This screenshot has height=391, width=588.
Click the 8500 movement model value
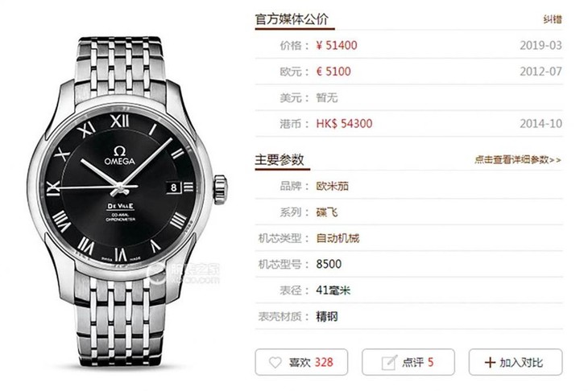point(329,264)
